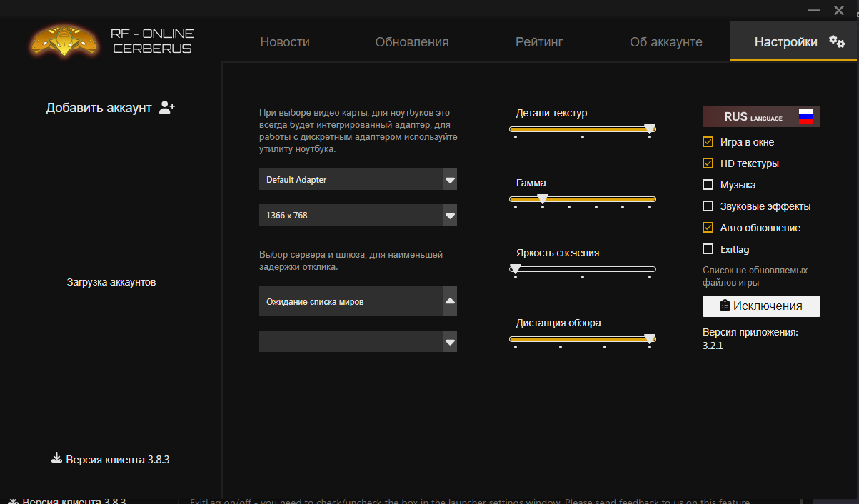Click the Исключения button

(x=761, y=306)
